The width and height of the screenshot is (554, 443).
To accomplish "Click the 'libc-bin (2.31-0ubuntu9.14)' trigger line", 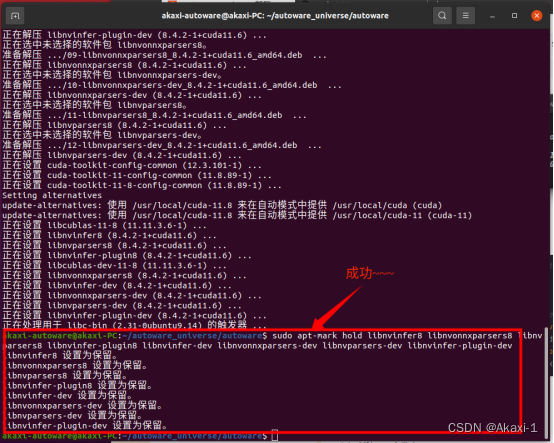I will click(x=135, y=325).
